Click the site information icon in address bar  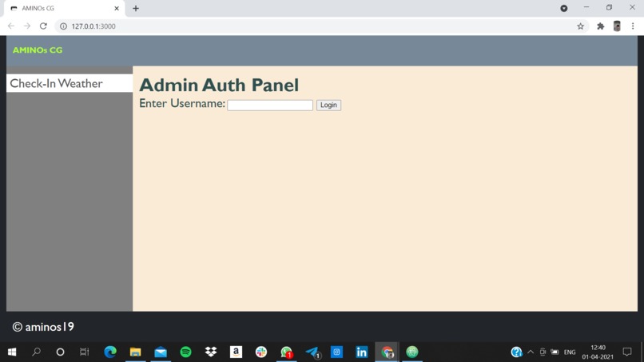point(63,26)
